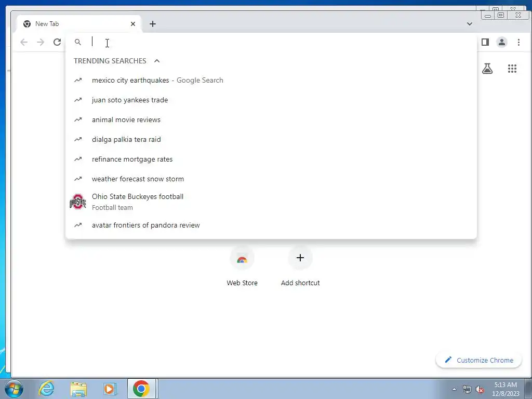Reload the page with refresh icon
The image size is (532, 399).
pyautogui.click(x=57, y=42)
